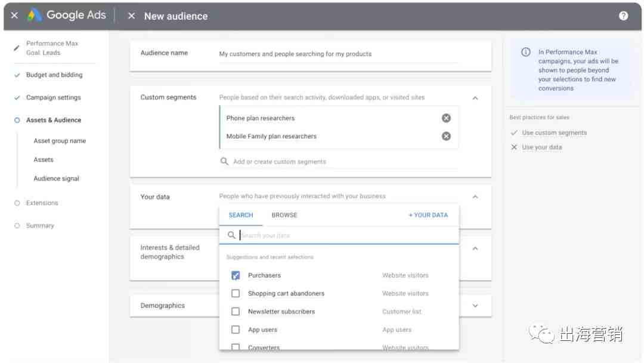Open Campaign settings step
Image resolution: width=644 pixels, height=363 pixels.
pyautogui.click(x=54, y=97)
